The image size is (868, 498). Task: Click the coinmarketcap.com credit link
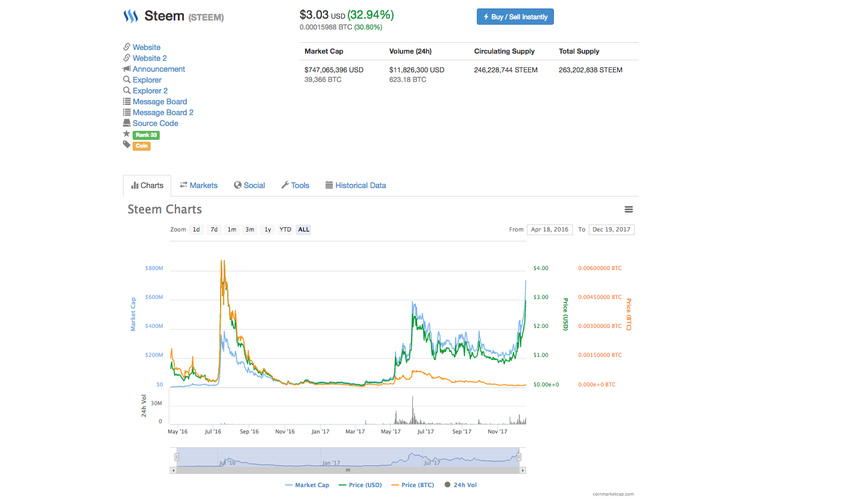coord(613,494)
